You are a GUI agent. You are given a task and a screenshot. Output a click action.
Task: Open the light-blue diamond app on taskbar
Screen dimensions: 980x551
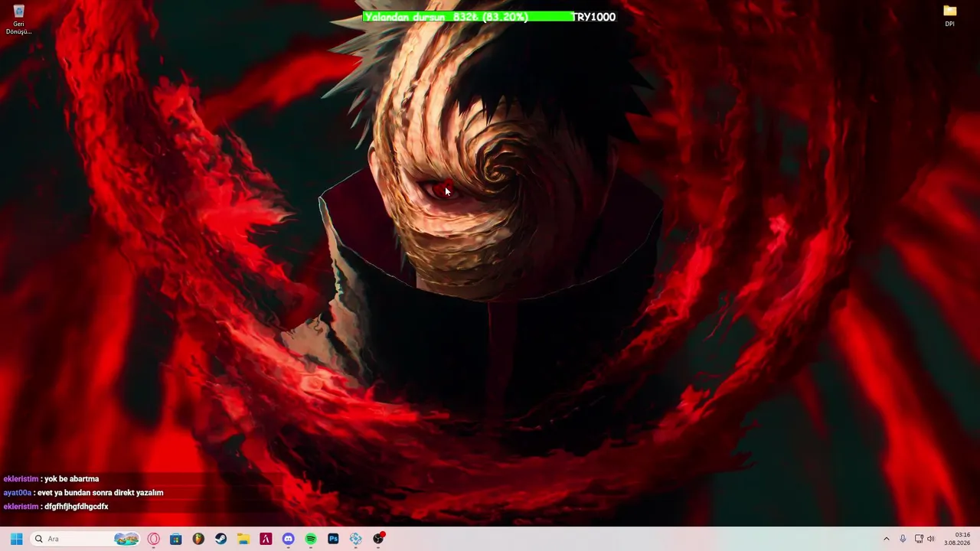[x=355, y=539]
